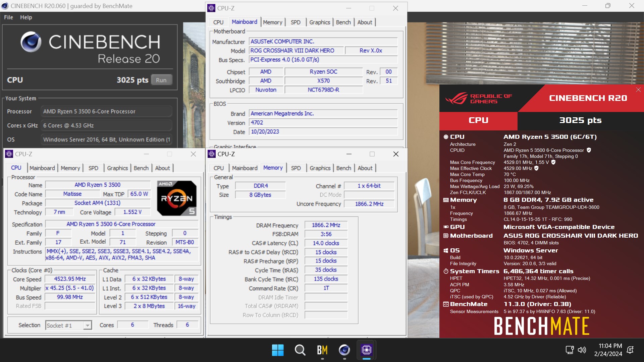Click BenchMate Motherboard section icon
The height and width of the screenshot is (362, 644).
[x=446, y=236]
